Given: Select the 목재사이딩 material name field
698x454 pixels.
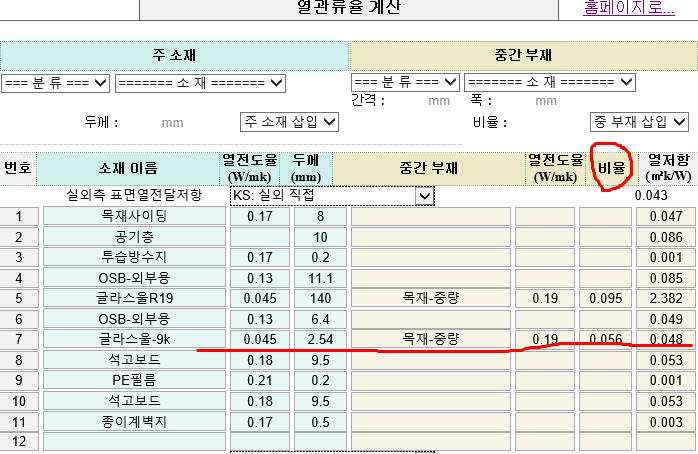Looking at the screenshot, I should coord(135,217).
